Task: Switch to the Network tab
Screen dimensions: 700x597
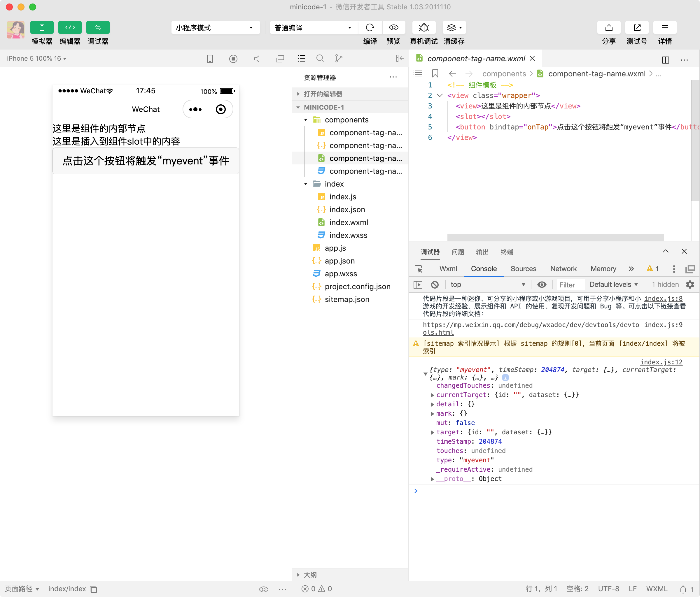Action: point(563,269)
